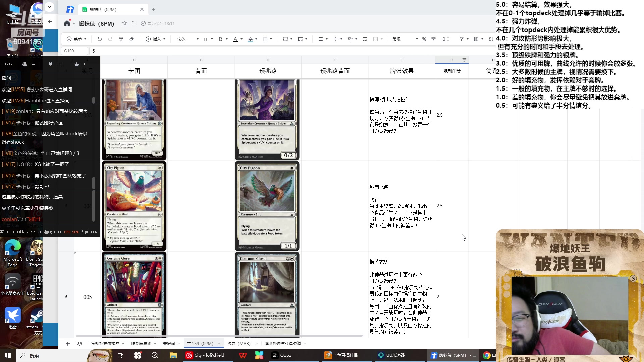Switch to the 关键词 sheet
This screenshot has height=362, width=644.
[169, 344]
